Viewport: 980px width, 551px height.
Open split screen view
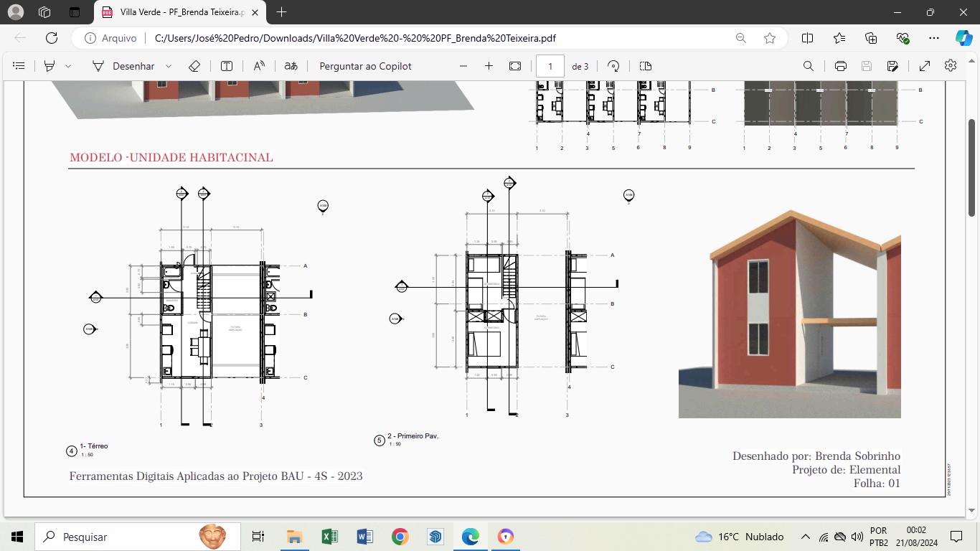click(807, 38)
